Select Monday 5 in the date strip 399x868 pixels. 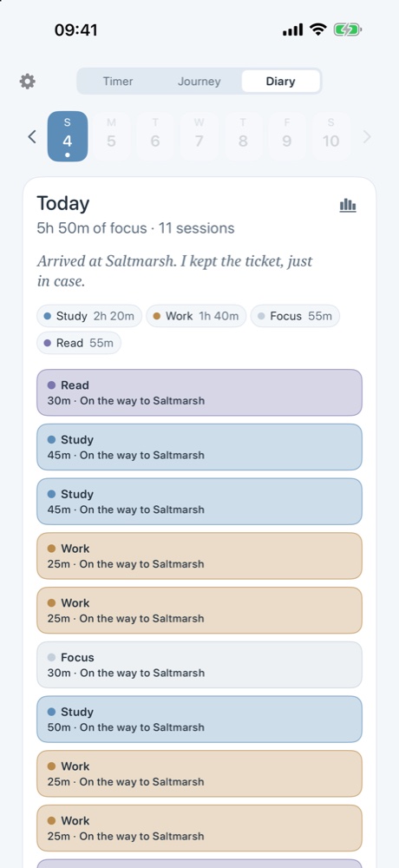[x=111, y=136]
